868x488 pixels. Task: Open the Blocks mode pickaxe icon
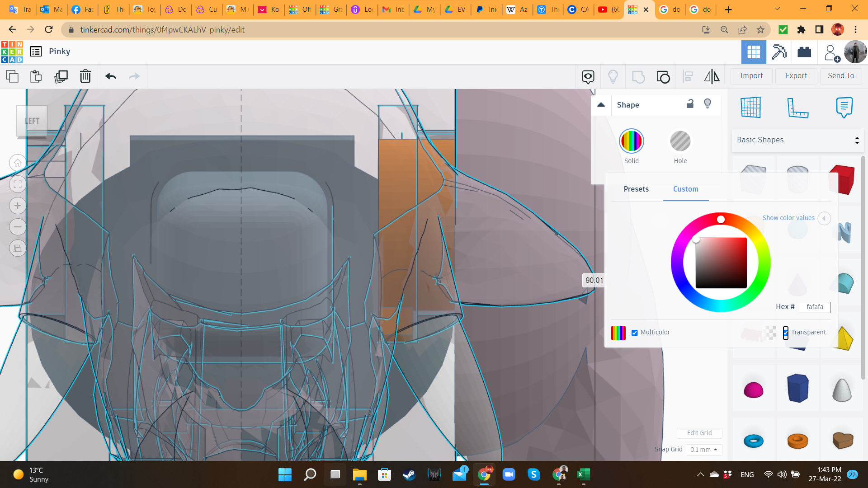(x=779, y=52)
